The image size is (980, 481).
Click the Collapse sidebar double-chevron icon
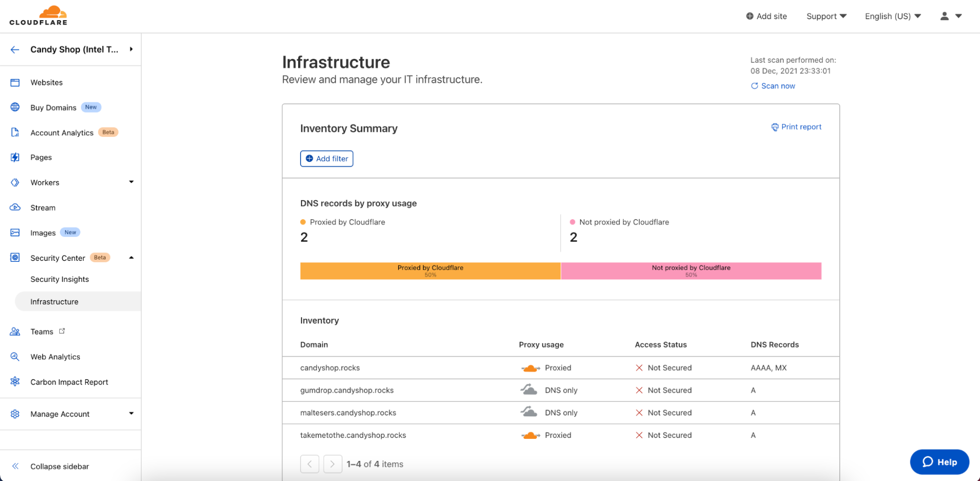point(15,466)
